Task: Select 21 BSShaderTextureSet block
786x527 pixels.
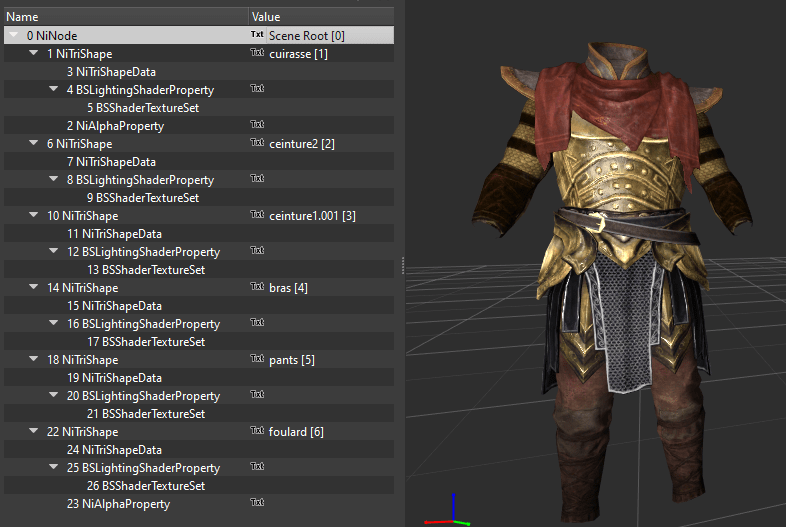Action: point(146,414)
